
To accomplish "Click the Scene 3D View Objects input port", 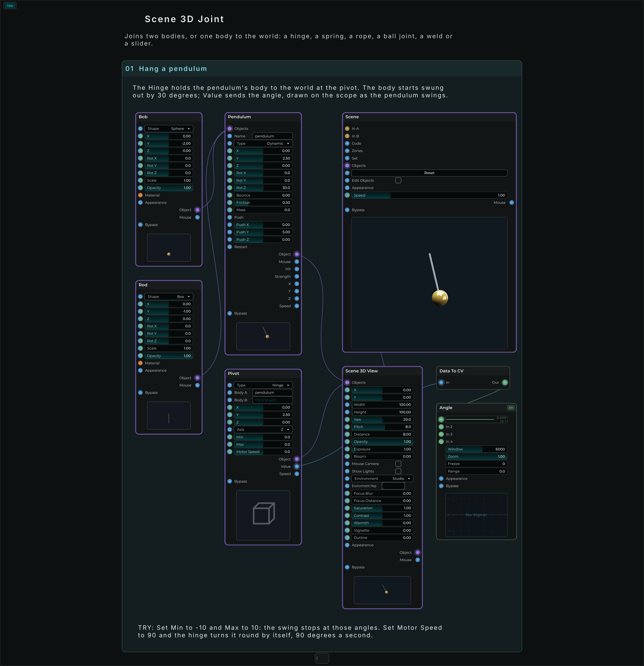I will tap(347, 383).
